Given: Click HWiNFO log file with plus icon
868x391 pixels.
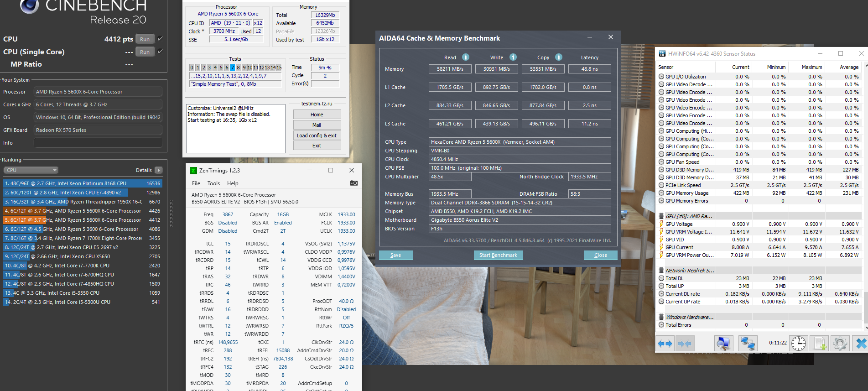Looking at the screenshot, I should (x=820, y=344).
